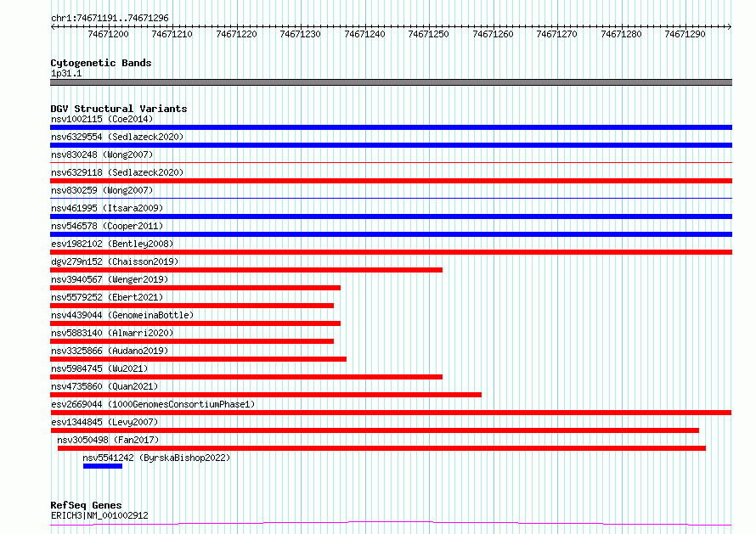Click nsv5579252 (Ebert2021) variant label

pos(107,297)
